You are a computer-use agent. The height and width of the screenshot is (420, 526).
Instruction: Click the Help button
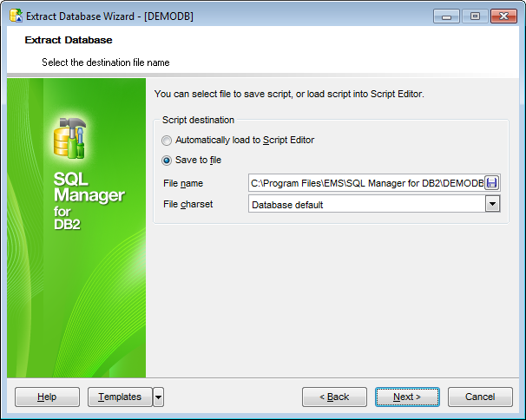(x=47, y=397)
